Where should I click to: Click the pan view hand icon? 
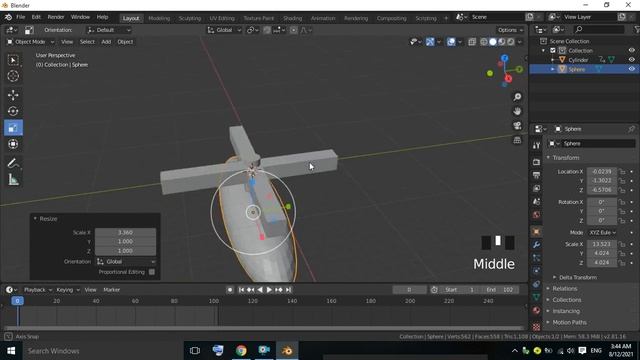coord(517,111)
